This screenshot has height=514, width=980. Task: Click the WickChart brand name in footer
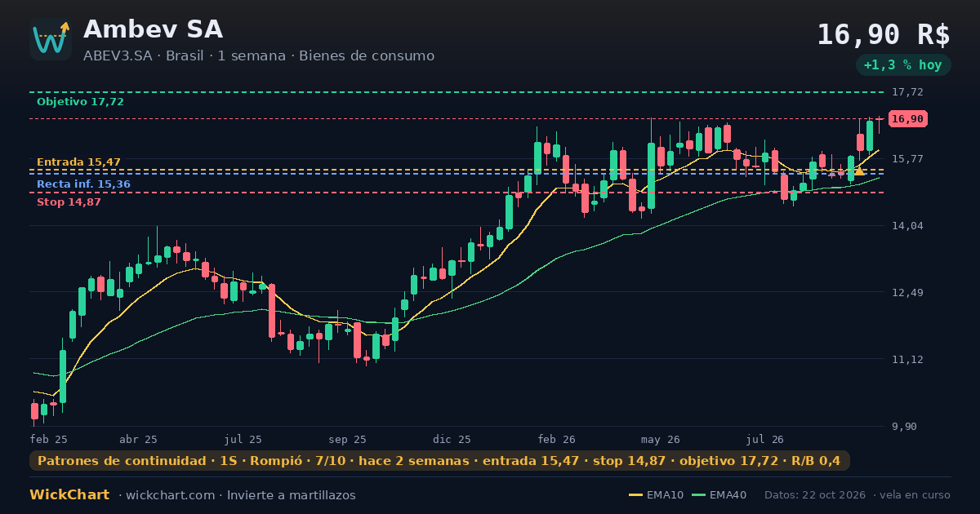click(x=69, y=495)
